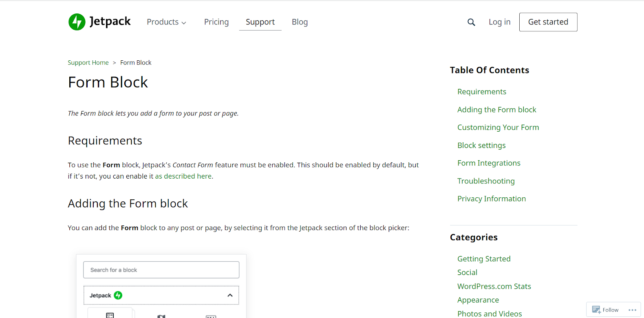This screenshot has height=318, width=644.
Task: Click the Table Of Contents heading
Action: (490, 70)
